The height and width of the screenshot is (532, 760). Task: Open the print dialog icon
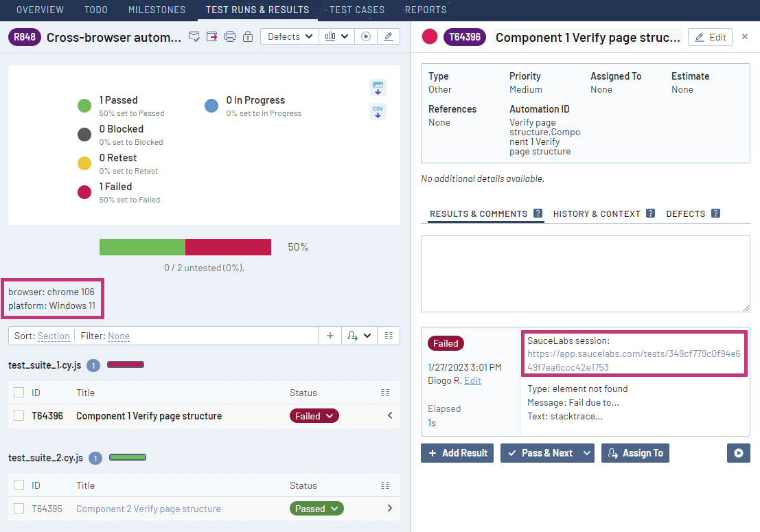point(230,36)
